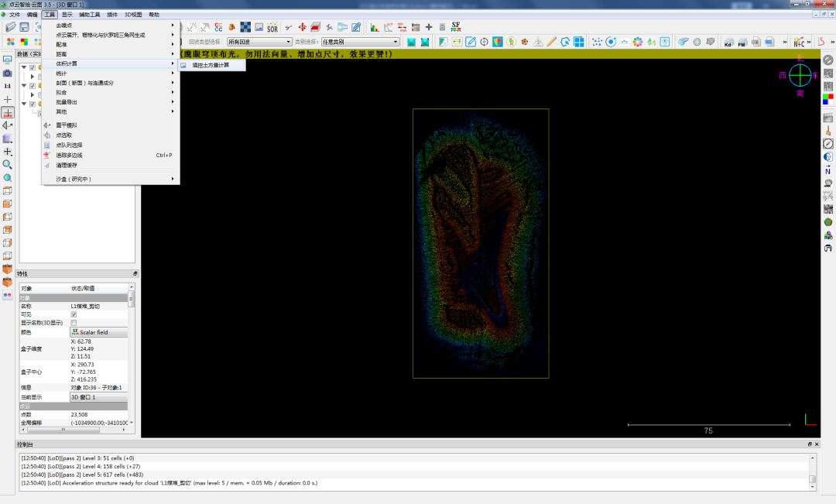Float the 特性 properties panel

click(x=135, y=273)
